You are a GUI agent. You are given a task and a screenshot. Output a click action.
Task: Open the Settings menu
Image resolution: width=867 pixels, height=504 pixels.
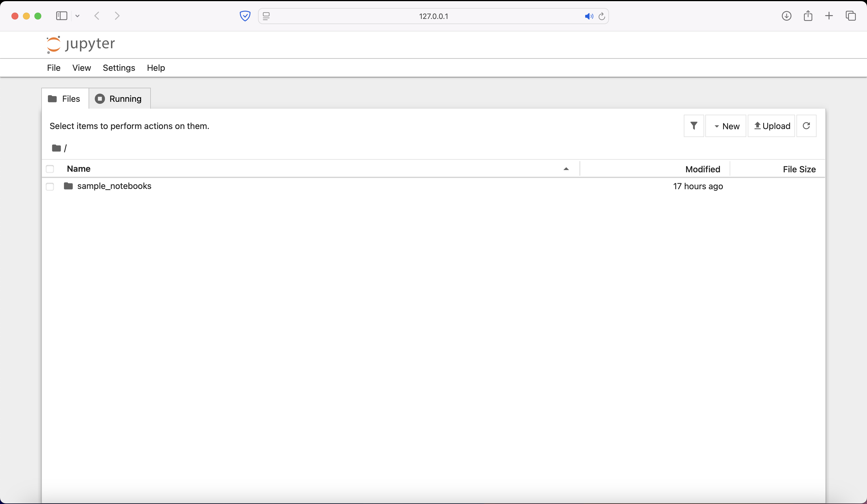(118, 67)
